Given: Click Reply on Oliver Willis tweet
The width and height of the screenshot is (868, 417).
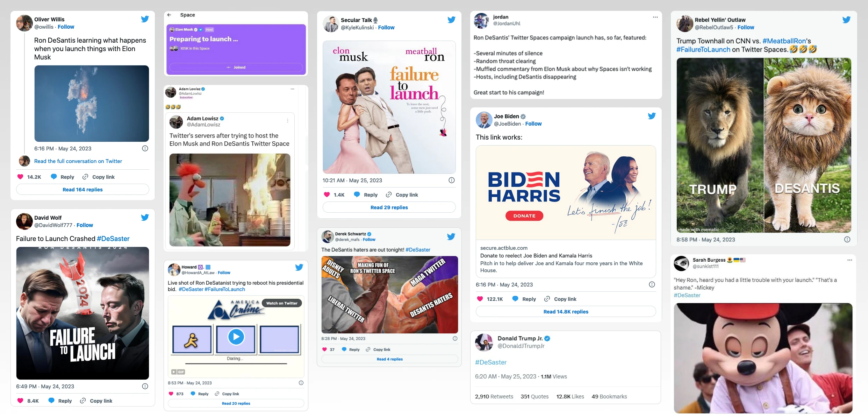Looking at the screenshot, I should (x=63, y=177).
